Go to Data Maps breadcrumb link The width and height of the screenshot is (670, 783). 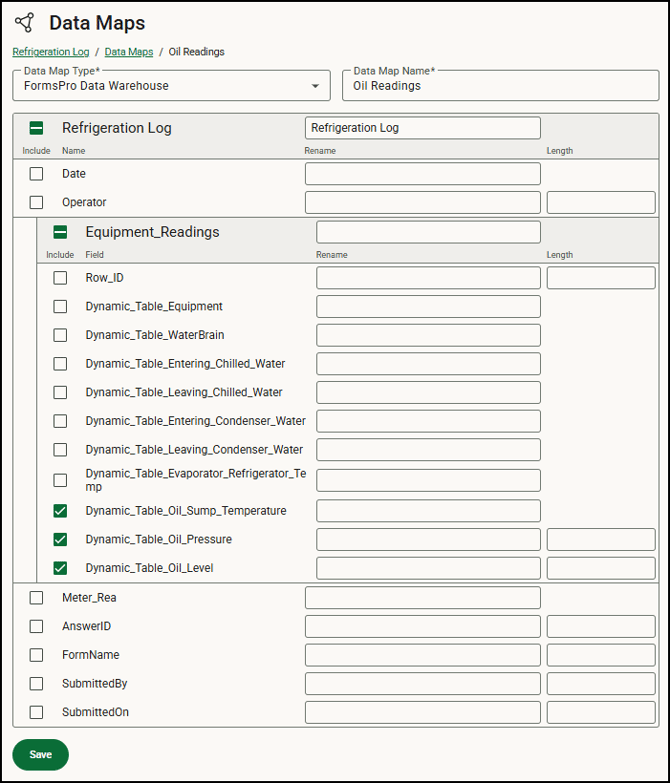click(129, 52)
